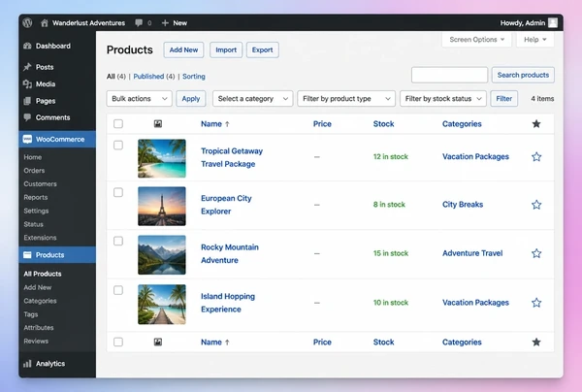The height and width of the screenshot is (392, 582).
Task: Click the Posts pin icon
Action: (27, 67)
